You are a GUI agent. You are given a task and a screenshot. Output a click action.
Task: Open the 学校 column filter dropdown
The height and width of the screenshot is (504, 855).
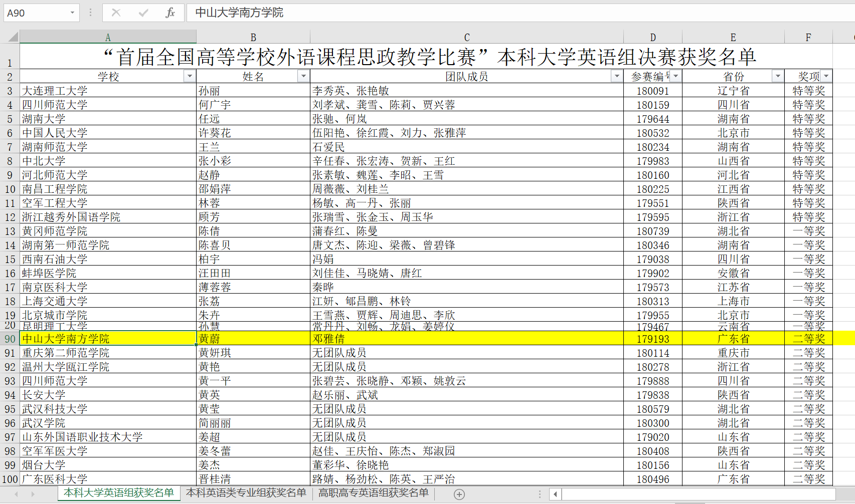(x=189, y=76)
